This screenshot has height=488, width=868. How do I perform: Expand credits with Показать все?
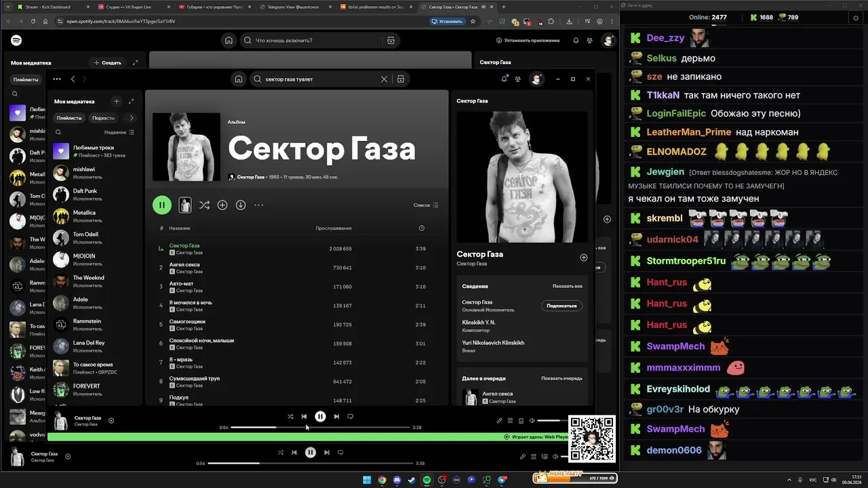tap(568, 286)
